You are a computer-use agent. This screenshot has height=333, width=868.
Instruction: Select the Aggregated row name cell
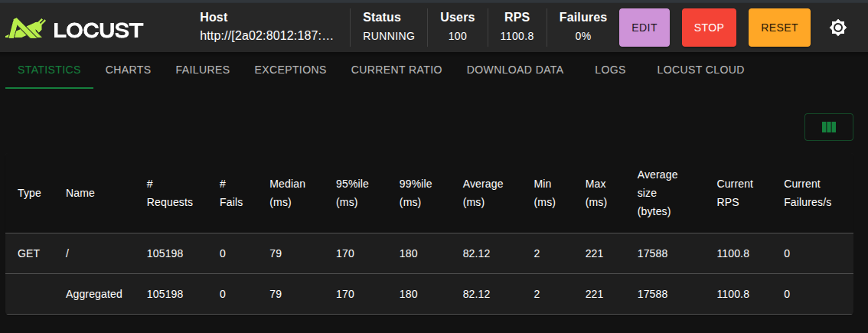(x=94, y=294)
